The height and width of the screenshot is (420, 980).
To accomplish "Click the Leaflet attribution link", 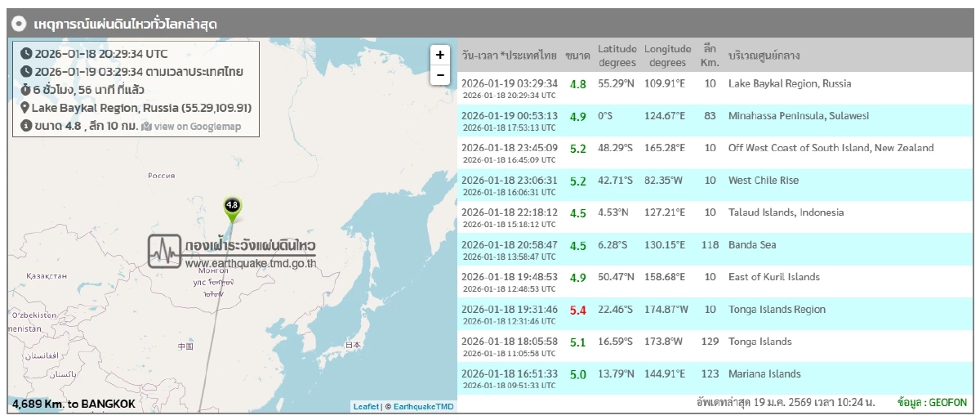I will click(365, 406).
